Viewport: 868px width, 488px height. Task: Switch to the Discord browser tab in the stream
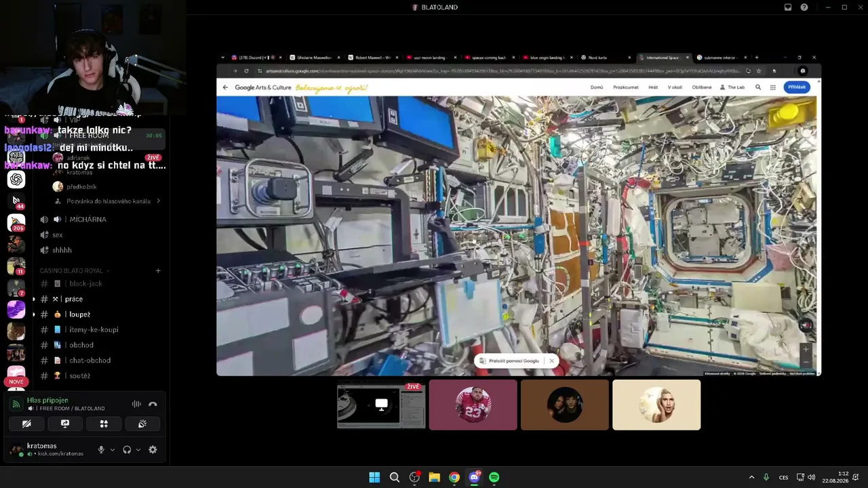(x=256, y=58)
